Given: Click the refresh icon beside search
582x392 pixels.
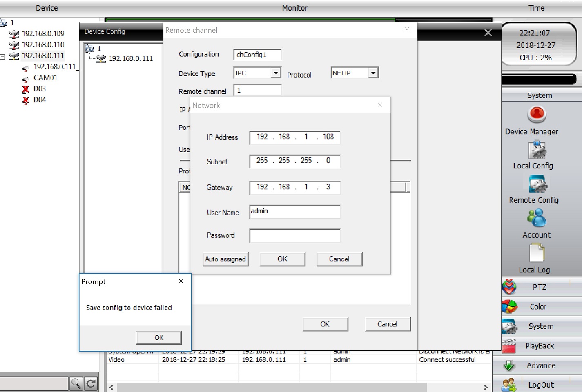Looking at the screenshot, I should 91,383.
